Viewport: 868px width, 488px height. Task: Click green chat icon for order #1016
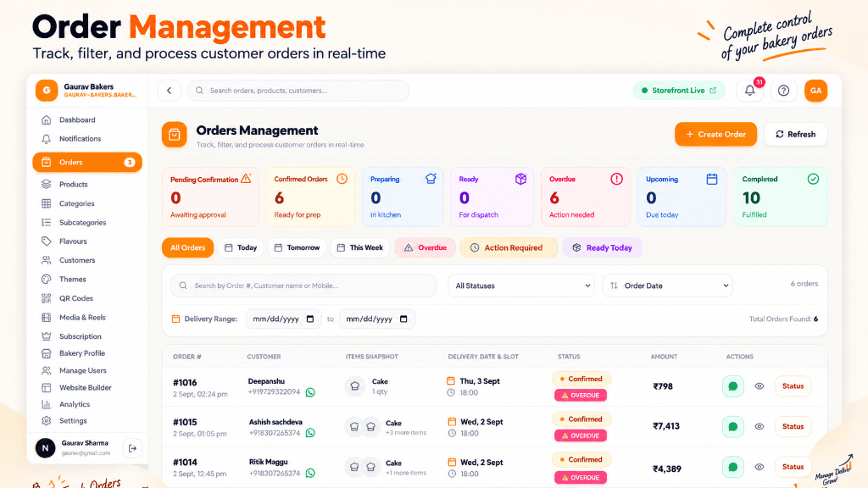coord(733,386)
